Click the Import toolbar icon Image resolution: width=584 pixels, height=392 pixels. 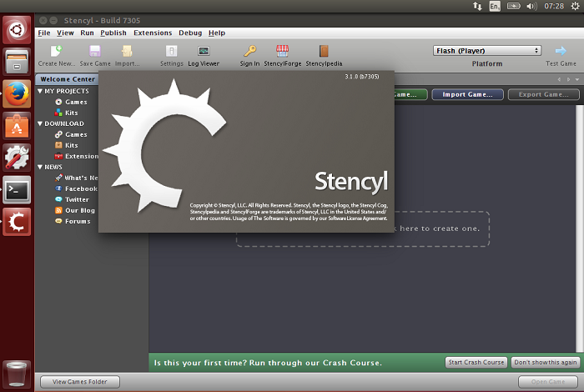[127, 52]
